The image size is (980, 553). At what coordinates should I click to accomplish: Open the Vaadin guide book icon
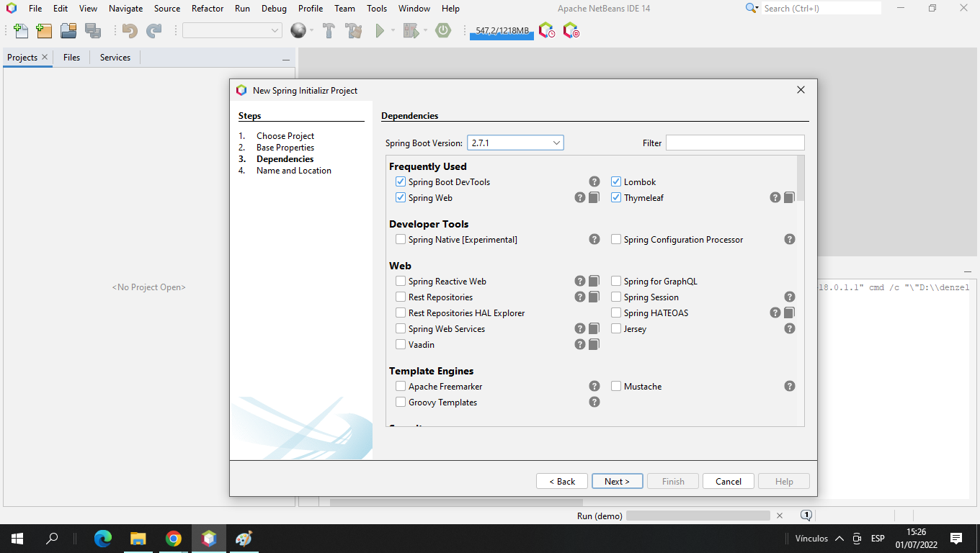tap(594, 344)
